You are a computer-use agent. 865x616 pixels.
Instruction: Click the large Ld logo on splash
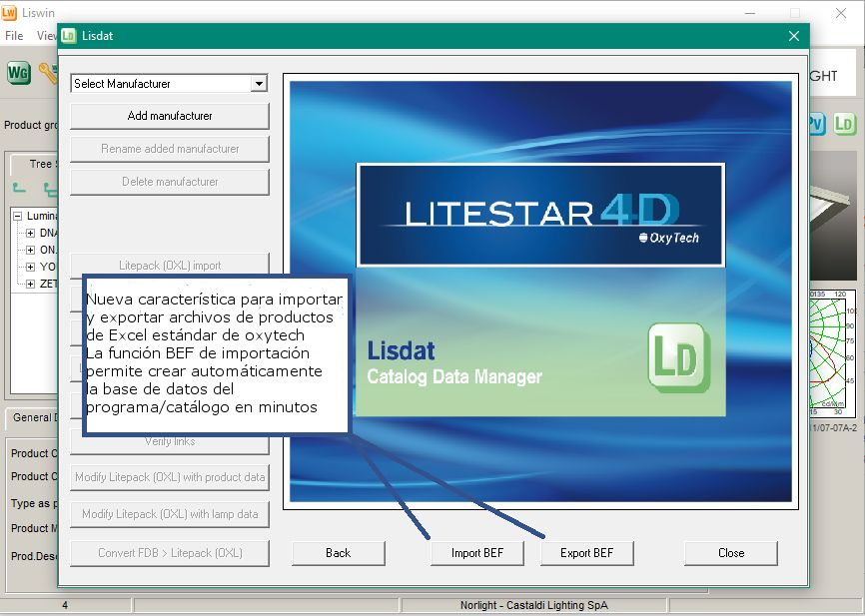(677, 355)
